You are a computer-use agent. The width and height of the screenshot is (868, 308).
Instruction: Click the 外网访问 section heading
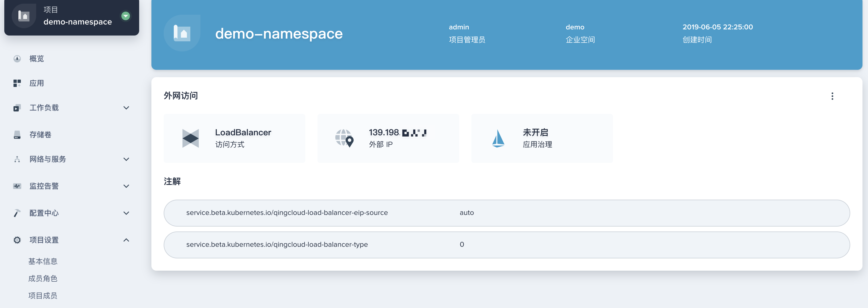click(181, 96)
